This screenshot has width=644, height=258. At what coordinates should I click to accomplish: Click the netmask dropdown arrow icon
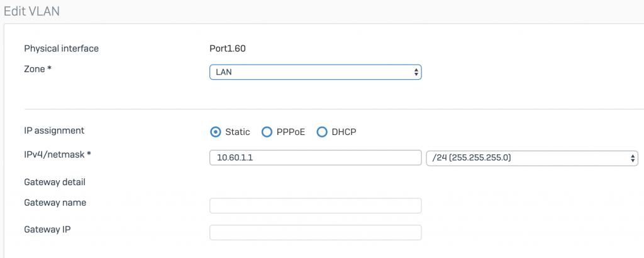tap(633, 158)
